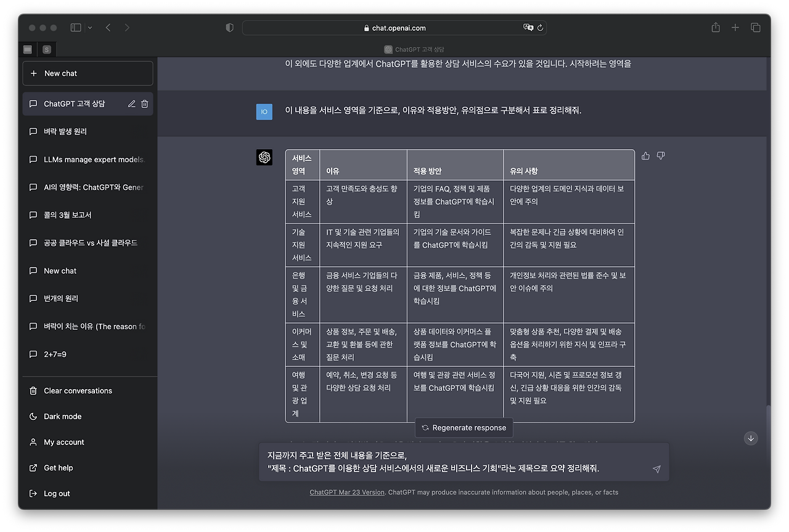Image resolution: width=789 pixels, height=532 pixels.
Task: Toggle Dark mode in the sidebar
Action: (62, 416)
